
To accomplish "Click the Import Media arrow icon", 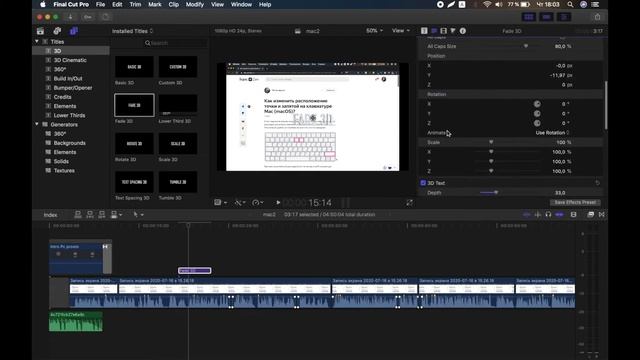I will click(70, 17).
